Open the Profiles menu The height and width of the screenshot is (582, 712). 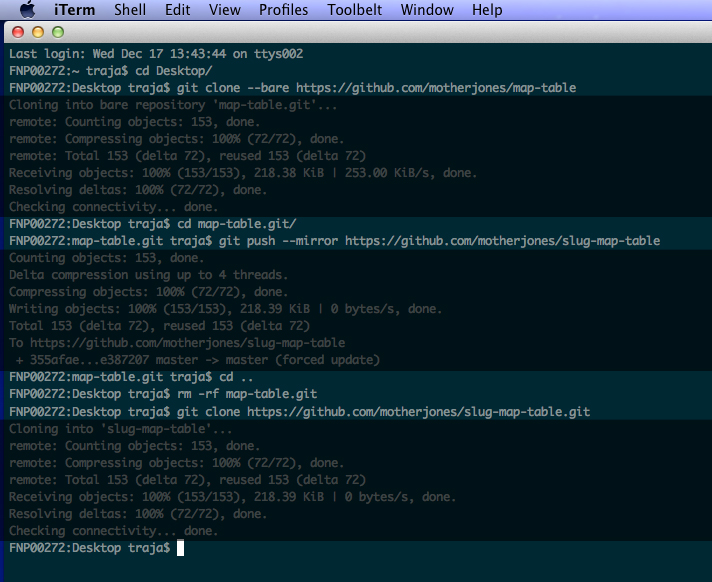coord(283,10)
